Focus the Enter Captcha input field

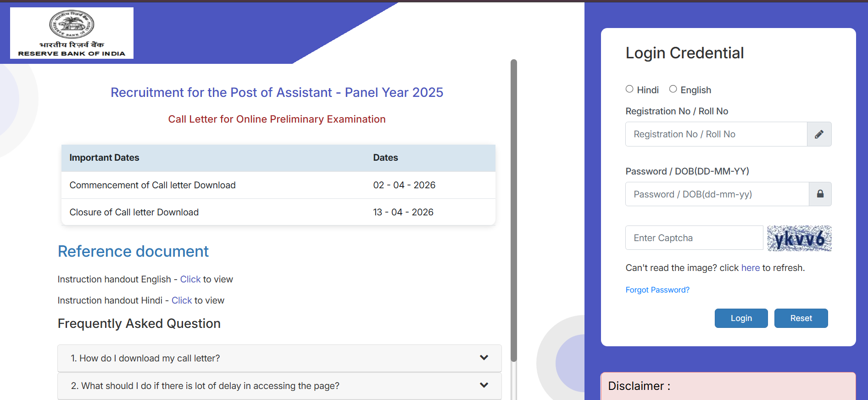point(694,238)
